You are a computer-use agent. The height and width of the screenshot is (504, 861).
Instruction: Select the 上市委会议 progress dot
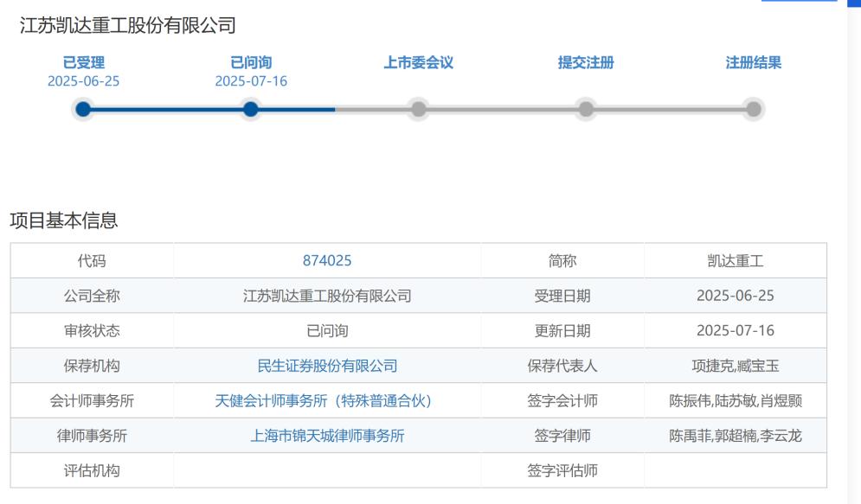point(419,109)
